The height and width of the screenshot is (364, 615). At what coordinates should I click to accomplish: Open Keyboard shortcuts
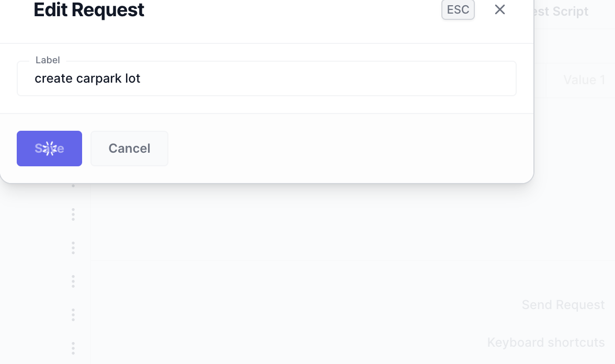coord(545,342)
